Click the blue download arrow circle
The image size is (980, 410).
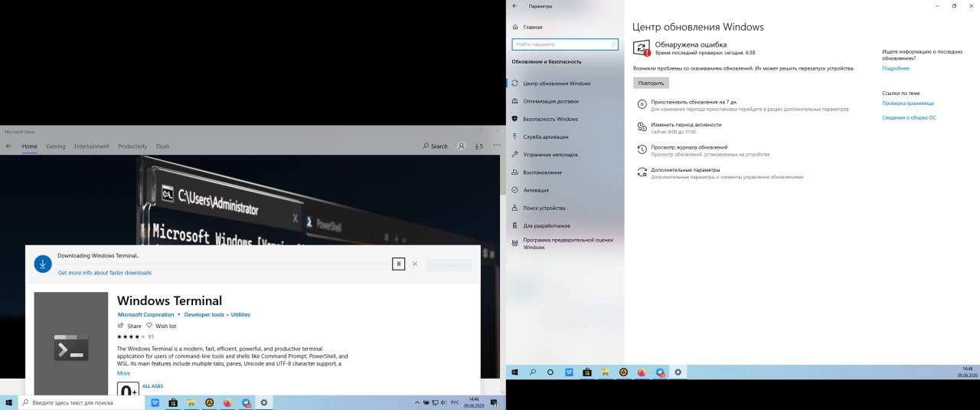(x=43, y=264)
